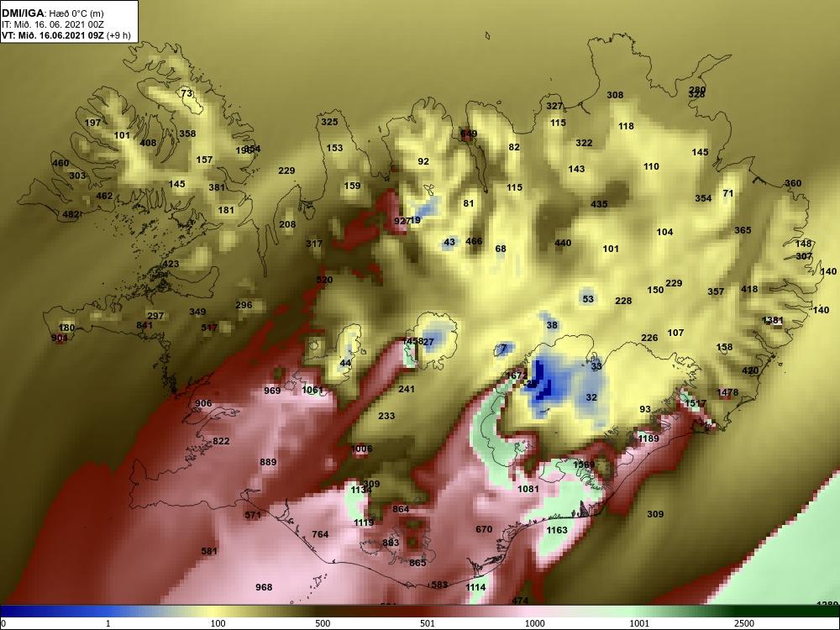
Task: Click the map value '365'
Action: (x=743, y=230)
